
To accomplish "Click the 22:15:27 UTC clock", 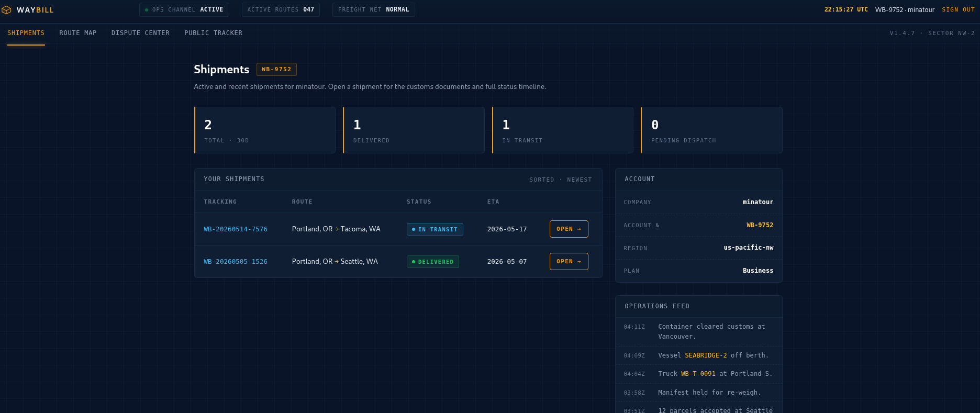I will tap(846, 9).
